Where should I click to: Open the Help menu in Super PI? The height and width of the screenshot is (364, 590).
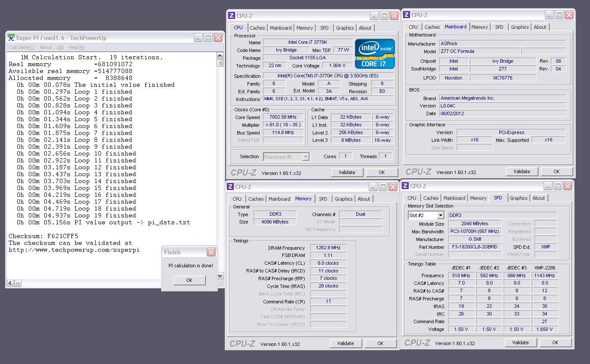pos(76,47)
